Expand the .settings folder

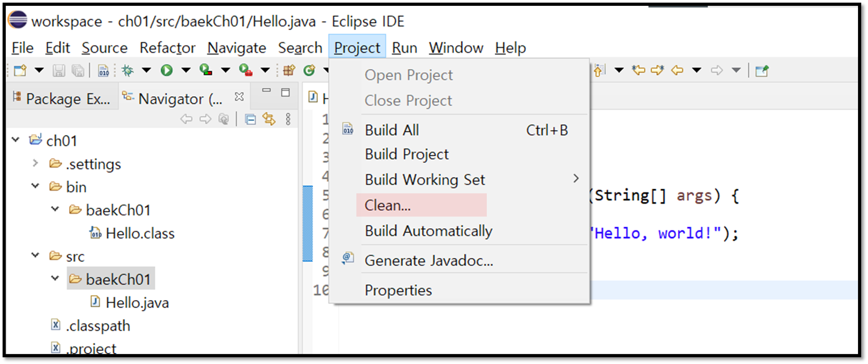[35, 163]
